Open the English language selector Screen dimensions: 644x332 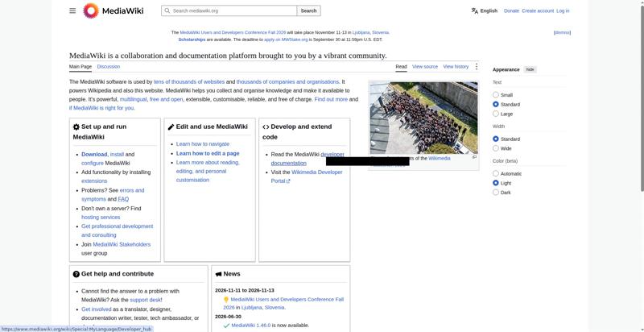pyautogui.click(x=485, y=10)
